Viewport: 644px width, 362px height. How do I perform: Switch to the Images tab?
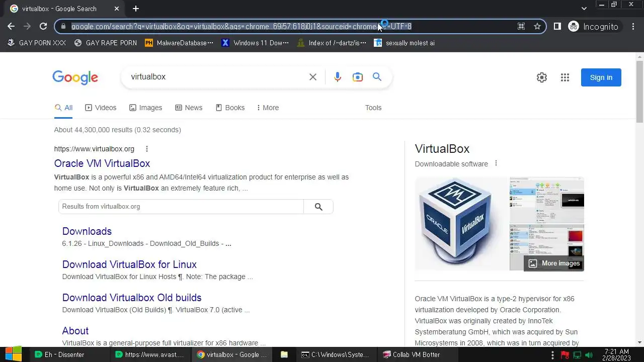point(145,108)
